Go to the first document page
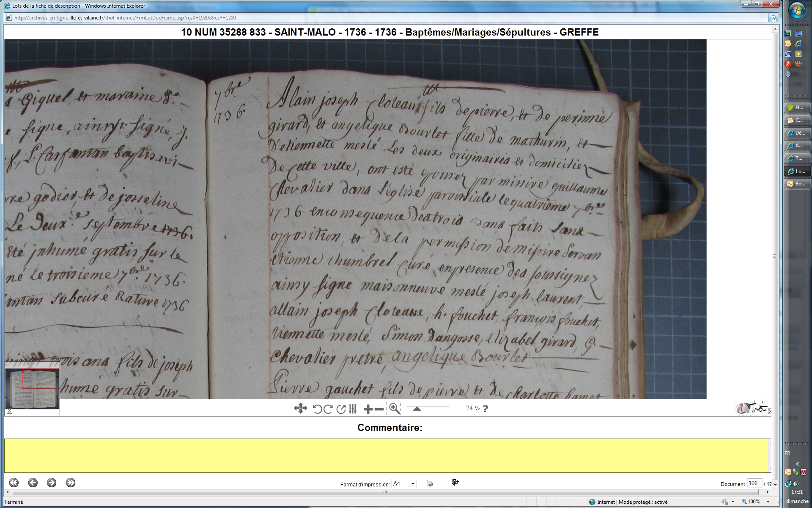 point(14,483)
